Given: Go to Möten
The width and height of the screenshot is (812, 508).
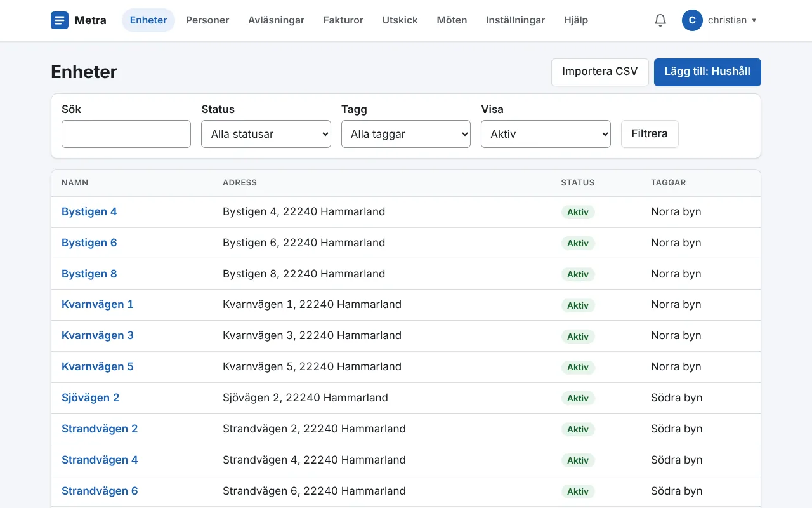Looking at the screenshot, I should click(452, 20).
